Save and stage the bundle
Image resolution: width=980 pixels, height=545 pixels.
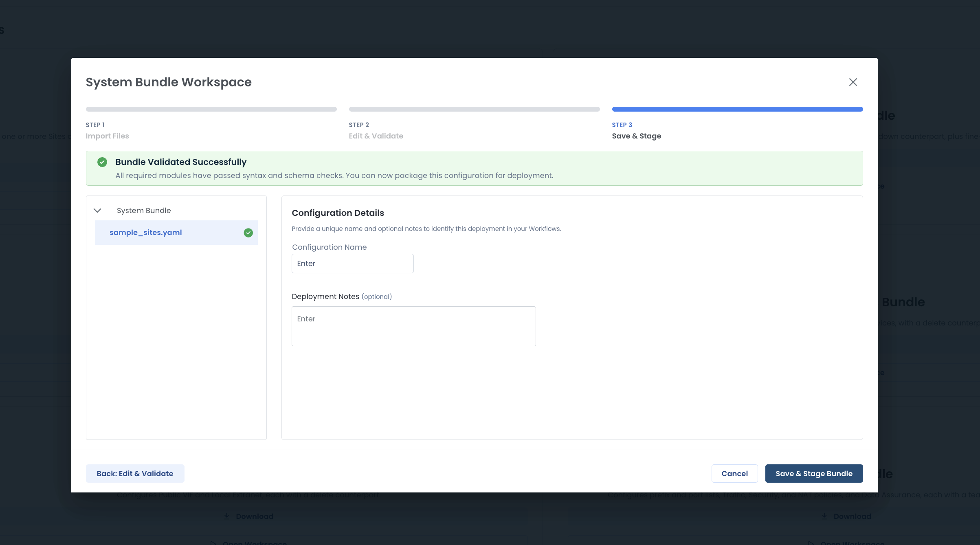[814, 473]
